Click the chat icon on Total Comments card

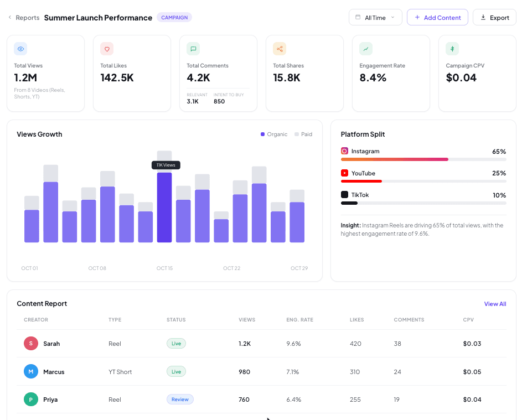(x=193, y=49)
